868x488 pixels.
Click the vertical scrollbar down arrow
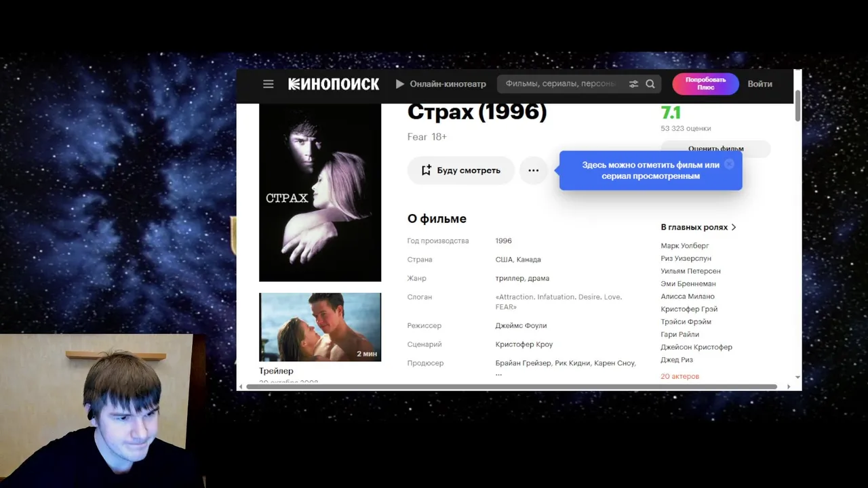[x=797, y=377]
